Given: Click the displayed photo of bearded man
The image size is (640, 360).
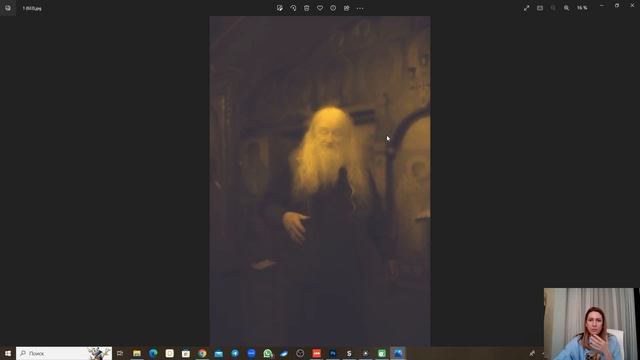Looking at the screenshot, I should 320,181.
